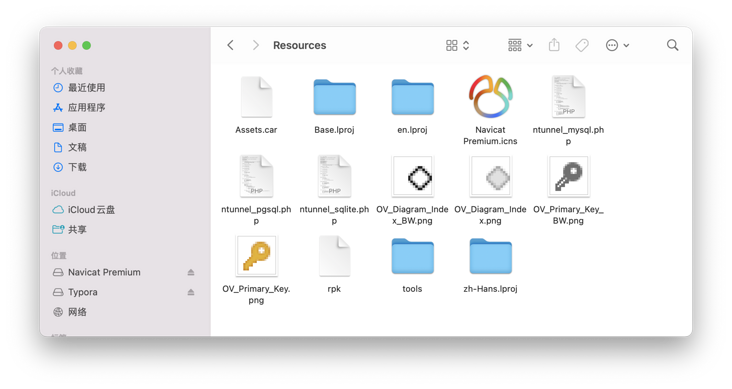Viewport: 732px width, 389px height.
Task: Click the rpk file name
Action: click(x=334, y=289)
